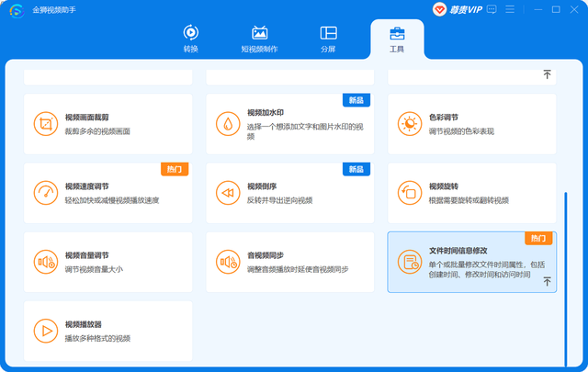Viewport: 588px width, 372px height.
Task: Click description 调节视频音量大小
Action: click(x=94, y=269)
